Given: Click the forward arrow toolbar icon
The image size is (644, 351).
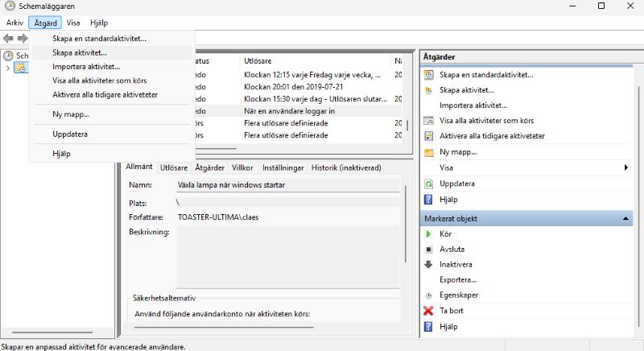Looking at the screenshot, I should click(x=23, y=39).
